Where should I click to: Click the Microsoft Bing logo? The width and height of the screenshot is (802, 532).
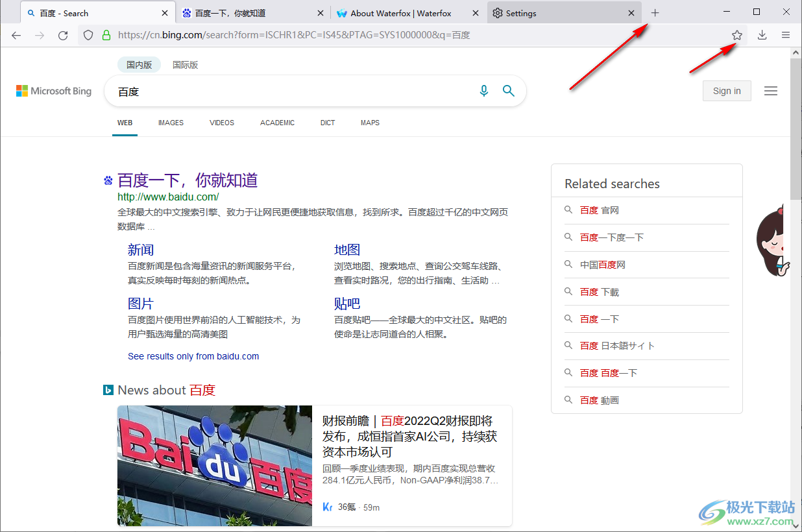54,91
